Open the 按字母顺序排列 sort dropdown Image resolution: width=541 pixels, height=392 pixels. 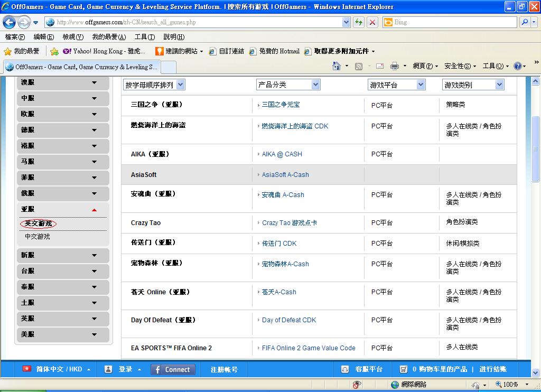point(154,85)
